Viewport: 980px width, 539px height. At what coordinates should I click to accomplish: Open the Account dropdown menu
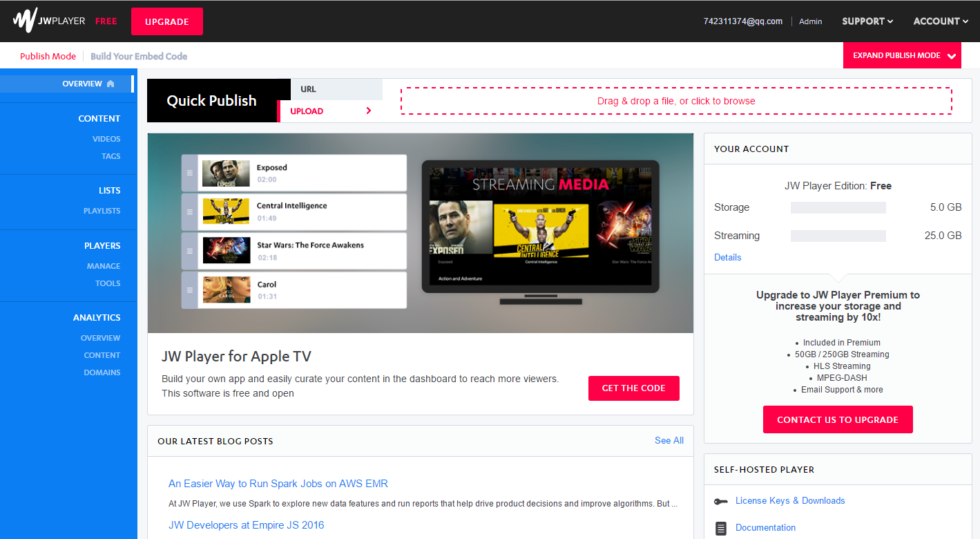point(941,21)
